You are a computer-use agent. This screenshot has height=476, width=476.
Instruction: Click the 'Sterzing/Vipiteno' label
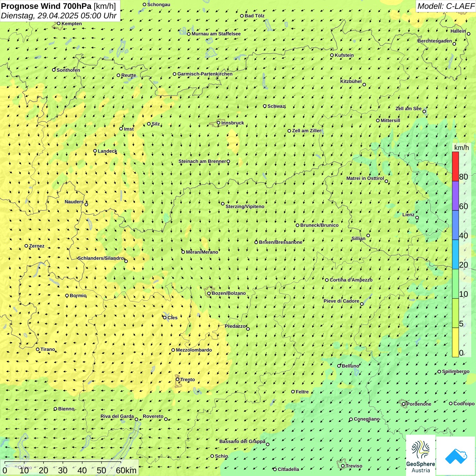pos(245,206)
